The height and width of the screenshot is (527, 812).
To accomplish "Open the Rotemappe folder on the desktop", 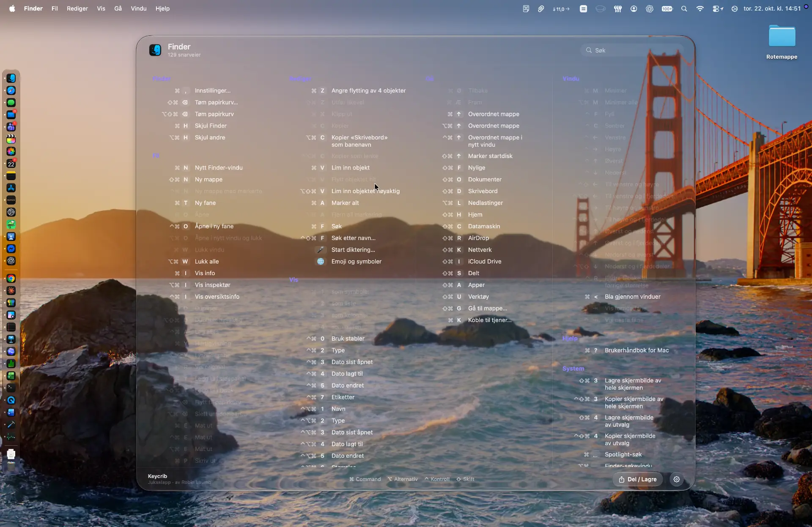I will point(782,42).
